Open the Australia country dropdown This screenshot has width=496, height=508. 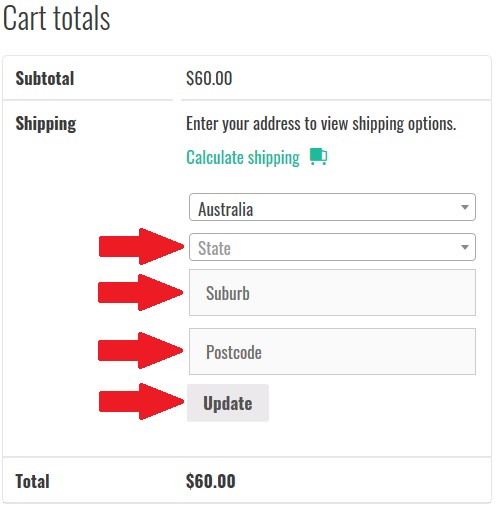pos(332,207)
